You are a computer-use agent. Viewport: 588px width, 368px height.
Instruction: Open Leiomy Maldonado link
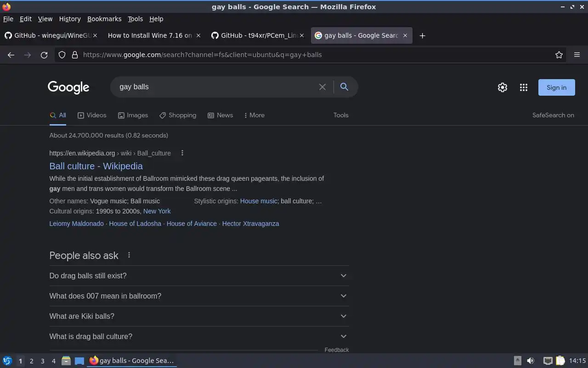pos(76,224)
